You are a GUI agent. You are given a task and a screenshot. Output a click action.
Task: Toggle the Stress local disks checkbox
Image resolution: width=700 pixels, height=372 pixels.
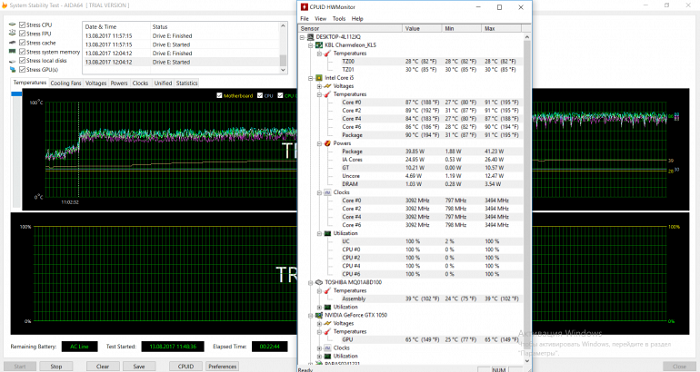click(x=22, y=60)
